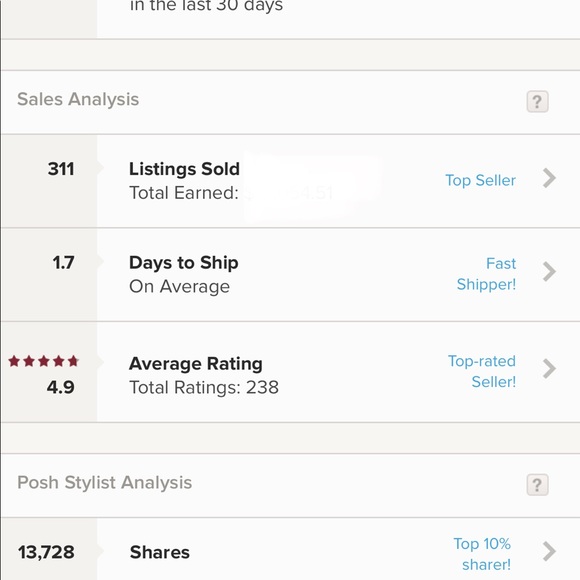580x580 pixels.
Task: Tap the 311 listings count
Action: [x=61, y=169]
